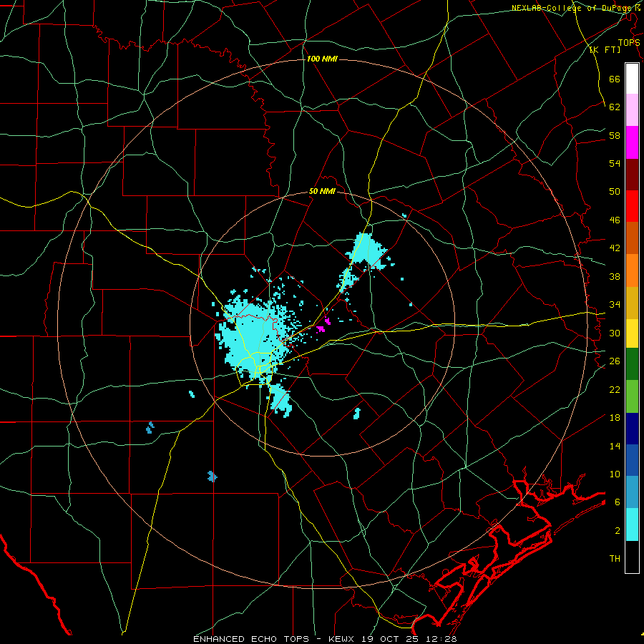Viewport: 644px width, 644px height.
Task: Click the white swatch on the tops scale
Action: 632,79
